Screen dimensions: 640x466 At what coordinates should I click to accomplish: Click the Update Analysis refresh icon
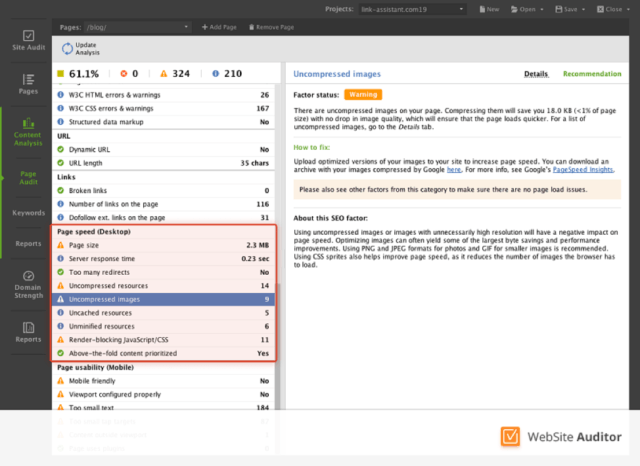pyautogui.click(x=67, y=49)
